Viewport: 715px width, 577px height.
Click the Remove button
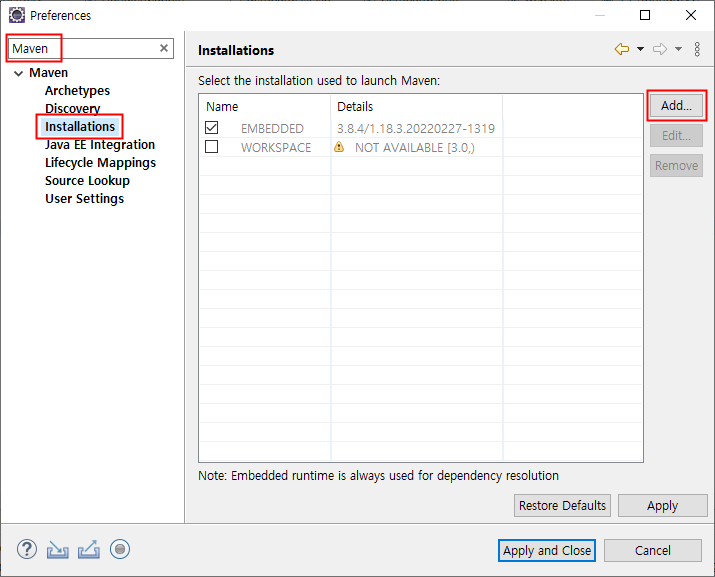click(676, 166)
